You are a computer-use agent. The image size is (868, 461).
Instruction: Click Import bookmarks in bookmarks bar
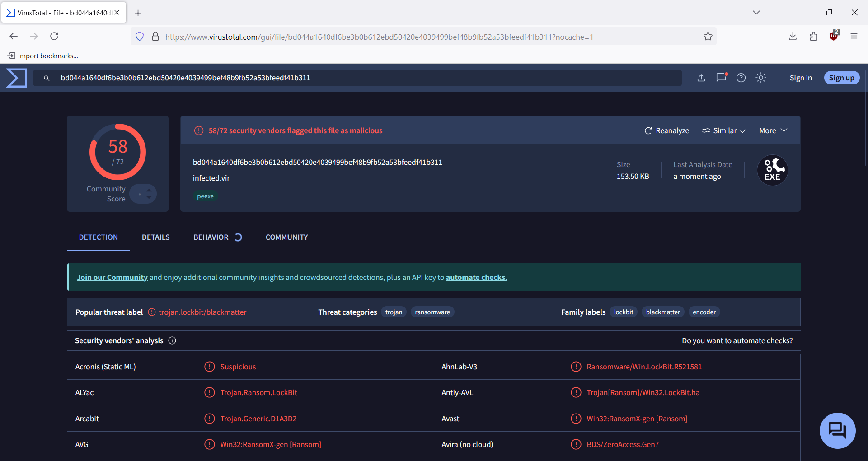pyautogui.click(x=43, y=56)
